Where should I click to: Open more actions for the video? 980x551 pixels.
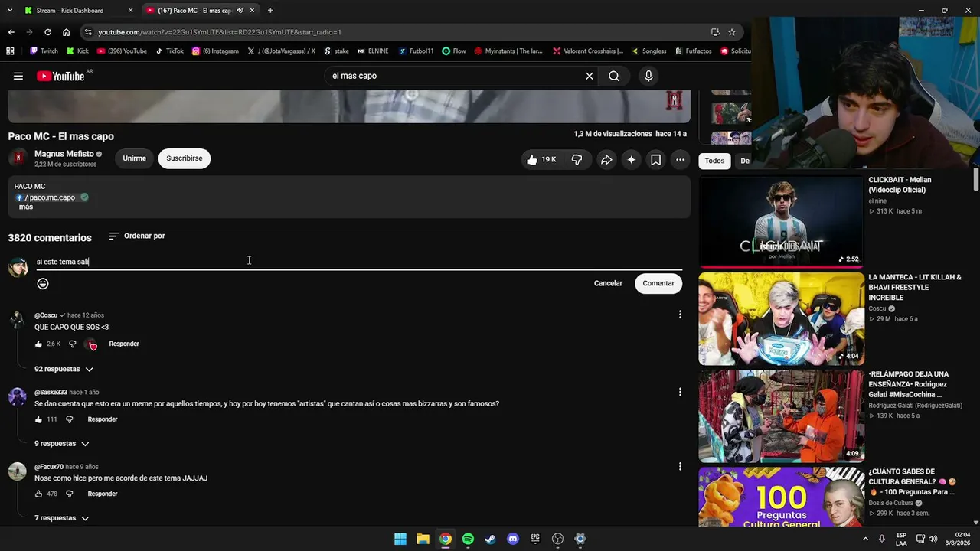click(x=680, y=159)
